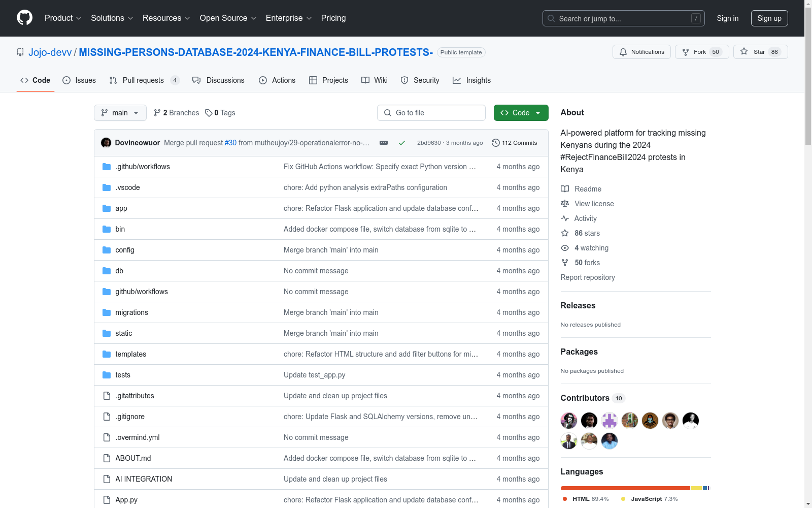Open the main branch selector dropdown
Screen dimensions: 812x508
click(120, 113)
